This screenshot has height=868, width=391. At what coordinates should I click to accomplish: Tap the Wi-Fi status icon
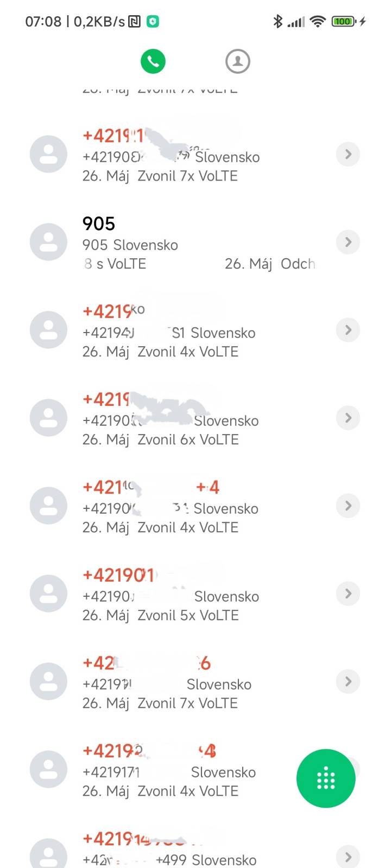[318, 21]
